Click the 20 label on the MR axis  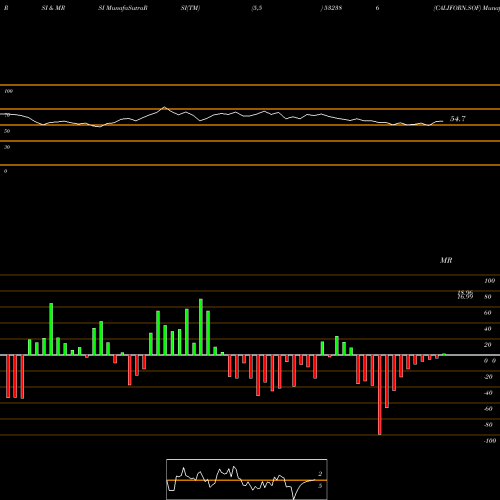point(488,345)
